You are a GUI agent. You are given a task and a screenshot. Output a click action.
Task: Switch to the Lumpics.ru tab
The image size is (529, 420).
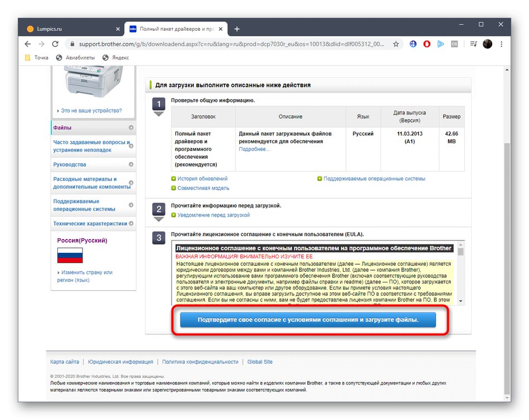tap(72, 29)
